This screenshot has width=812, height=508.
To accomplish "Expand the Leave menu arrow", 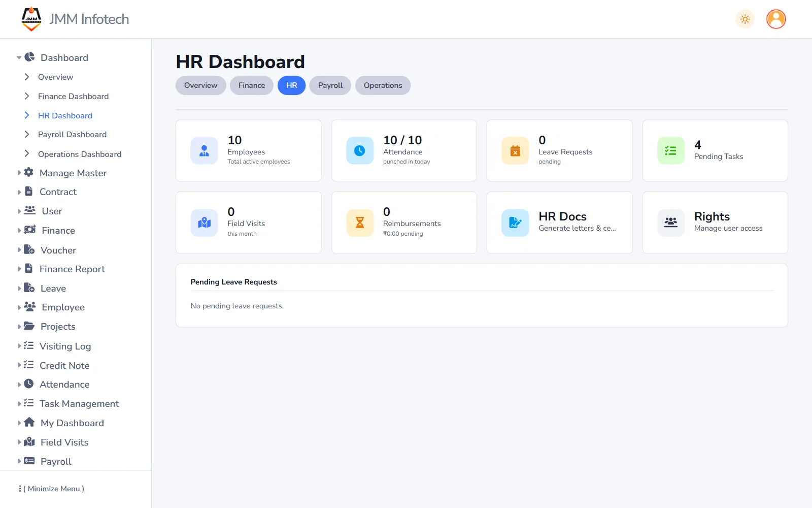I will 19,288.
